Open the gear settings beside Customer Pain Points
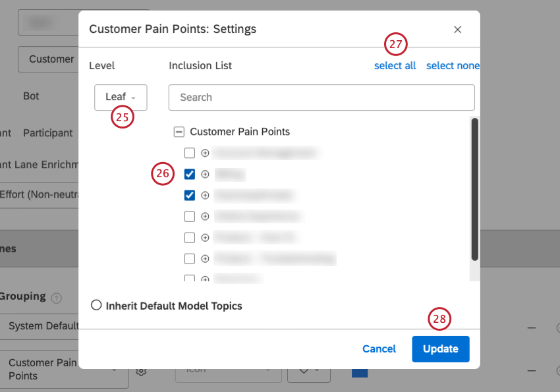The height and width of the screenshot is (392, 560). [x=140, y=371]
